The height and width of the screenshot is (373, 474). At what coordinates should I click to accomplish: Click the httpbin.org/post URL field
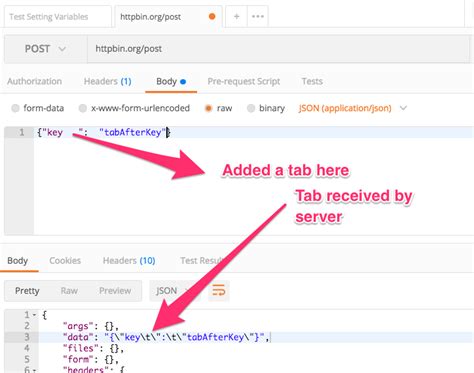click(x=278, y=49)
